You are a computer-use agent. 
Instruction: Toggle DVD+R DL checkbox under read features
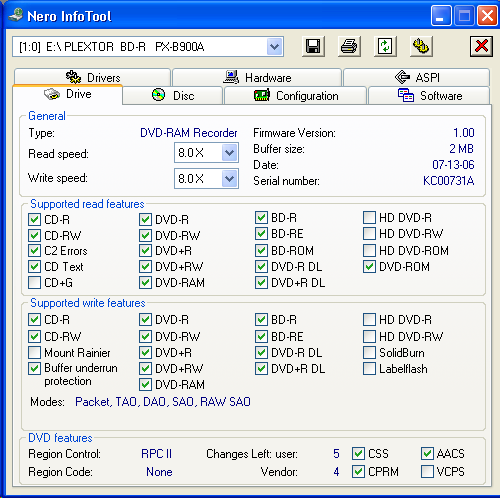coord(261,283)
